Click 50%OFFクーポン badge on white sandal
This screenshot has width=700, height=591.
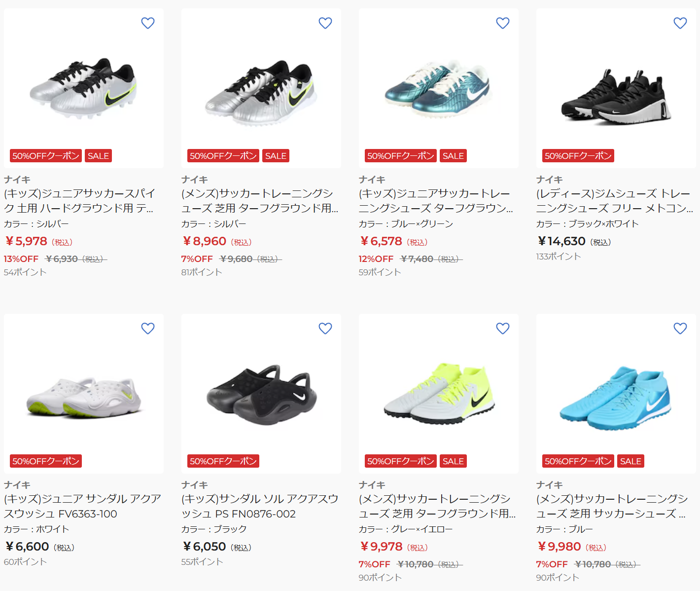pos(46,461)
